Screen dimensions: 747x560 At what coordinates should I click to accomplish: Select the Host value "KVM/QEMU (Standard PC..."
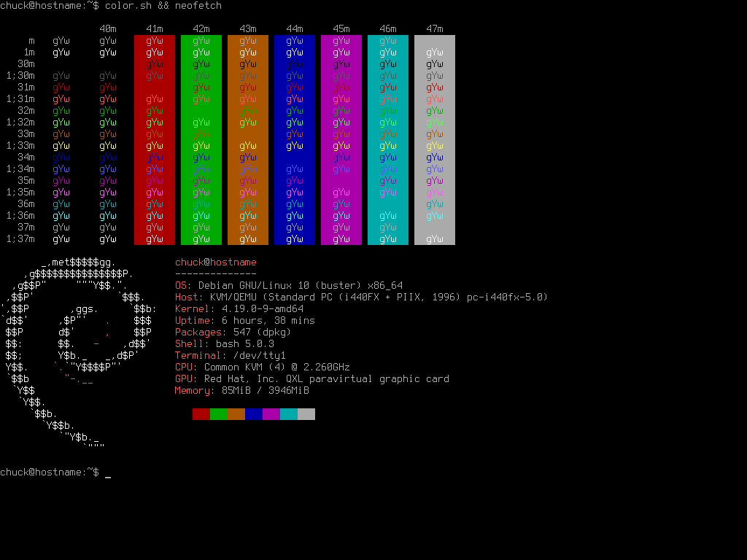click(x=379, y=297)
